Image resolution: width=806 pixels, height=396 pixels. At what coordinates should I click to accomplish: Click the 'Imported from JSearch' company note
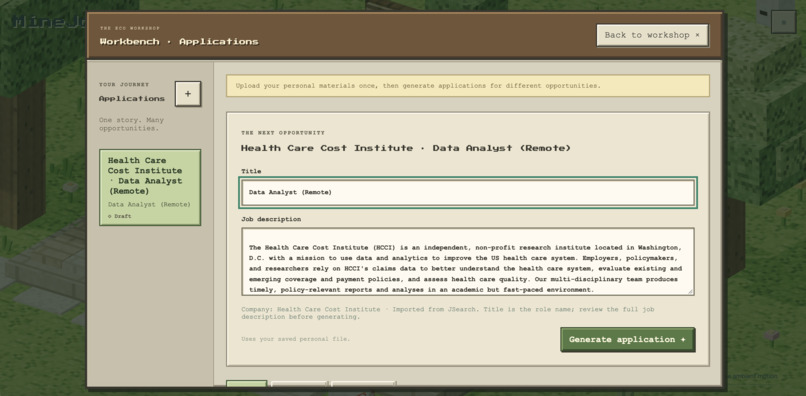click(x=447, y=313)
